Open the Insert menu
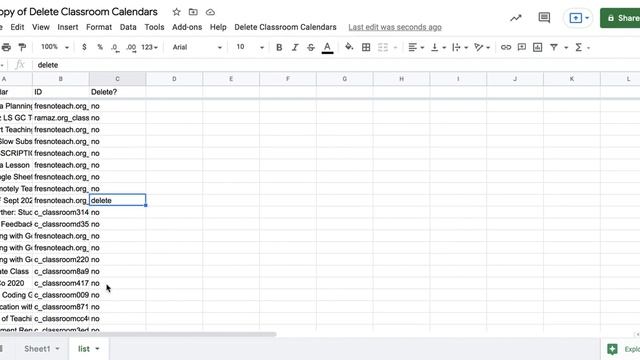 tap(68, 27)
